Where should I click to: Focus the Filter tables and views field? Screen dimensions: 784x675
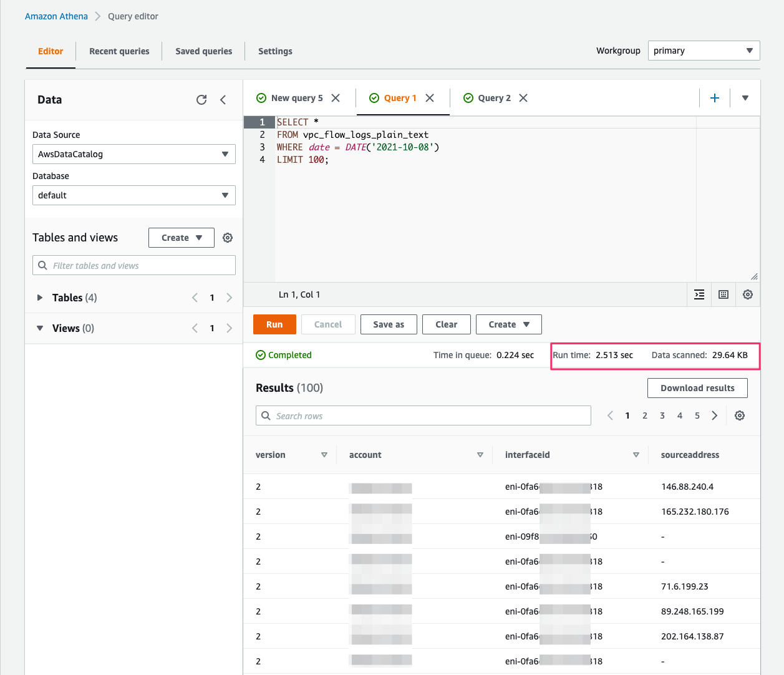point(134,265)
